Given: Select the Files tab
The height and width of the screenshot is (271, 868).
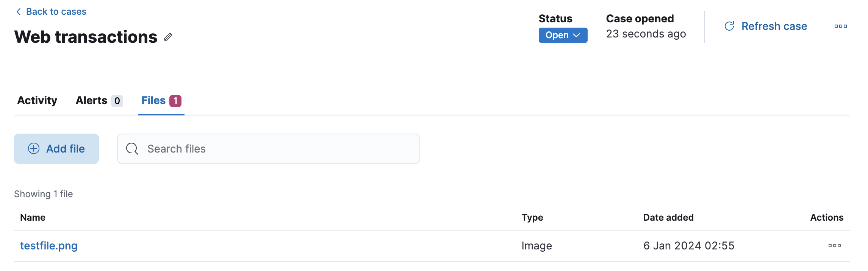Looking at the screenshot, I should point(153,100).
